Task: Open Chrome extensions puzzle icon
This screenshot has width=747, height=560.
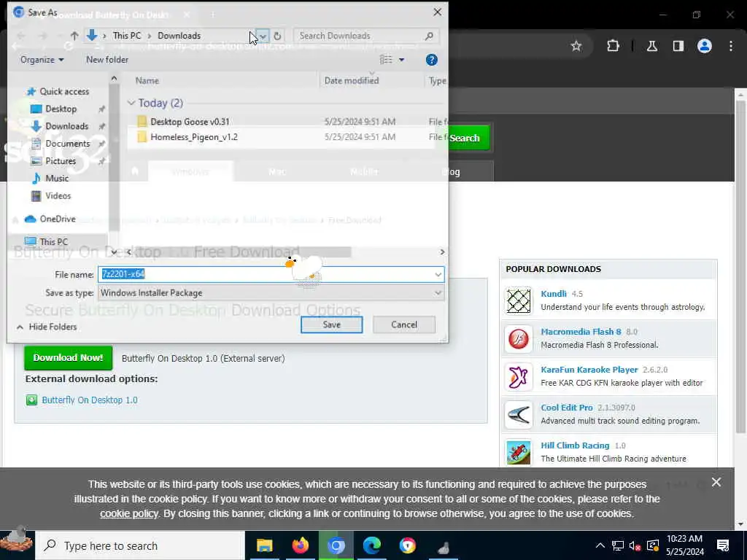Action: coord(613,46)
